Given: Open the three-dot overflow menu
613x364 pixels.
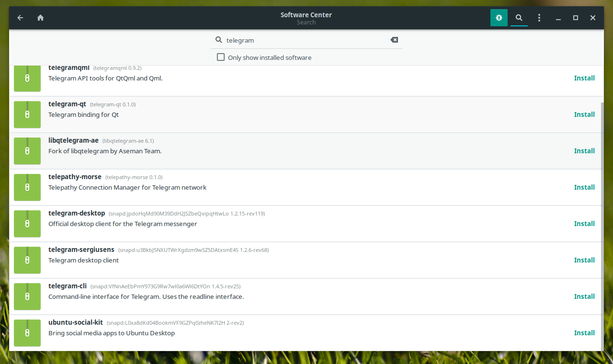Looking at the screenshot, I should tap(539, 18).
